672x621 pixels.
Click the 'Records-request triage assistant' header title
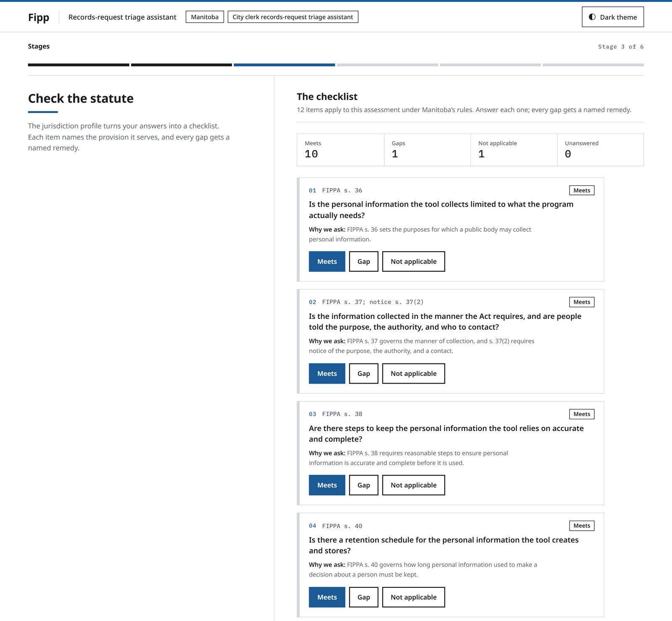(x=122, y=17)
